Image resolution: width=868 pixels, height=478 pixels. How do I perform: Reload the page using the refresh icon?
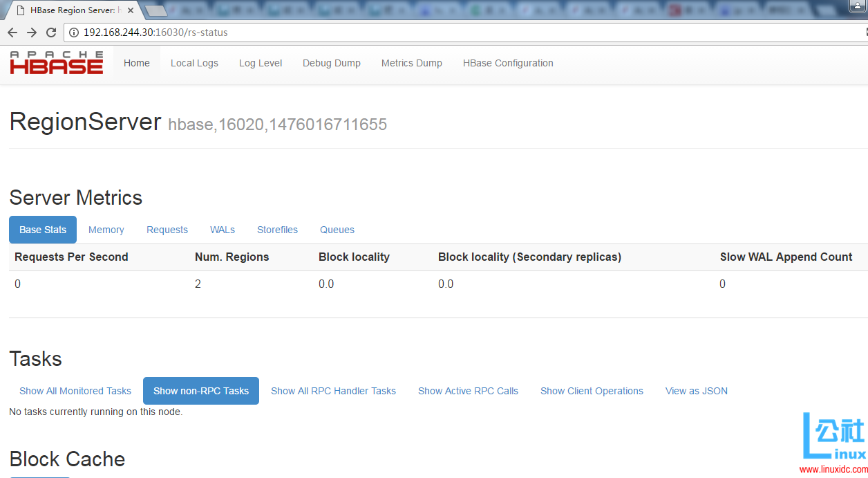(x=50, y=32)
